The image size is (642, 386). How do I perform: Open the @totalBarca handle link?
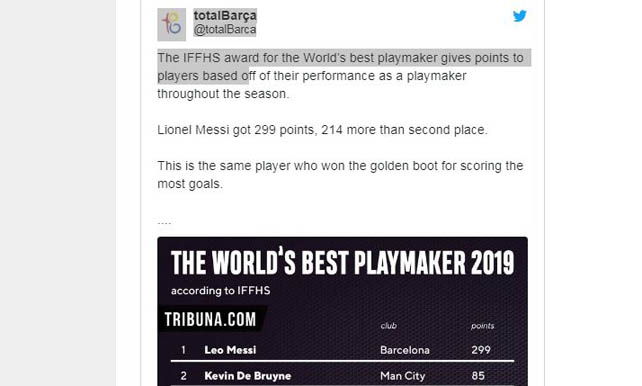click(225, 30)
